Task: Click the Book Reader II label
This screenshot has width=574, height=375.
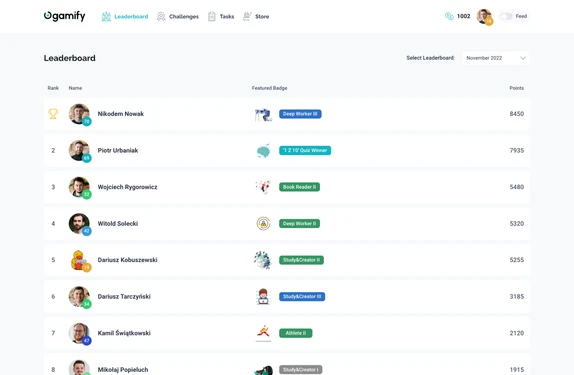Action: 299,187
